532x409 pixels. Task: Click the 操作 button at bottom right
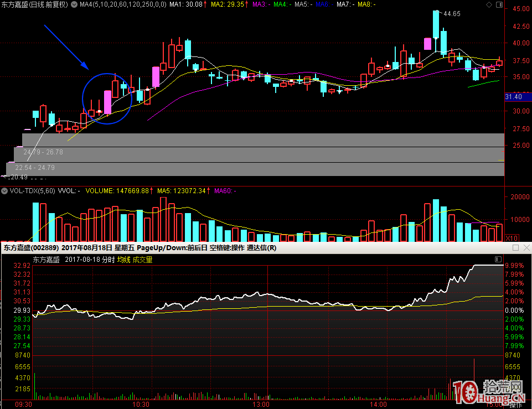pyautogui.click(x=515, y=405)
